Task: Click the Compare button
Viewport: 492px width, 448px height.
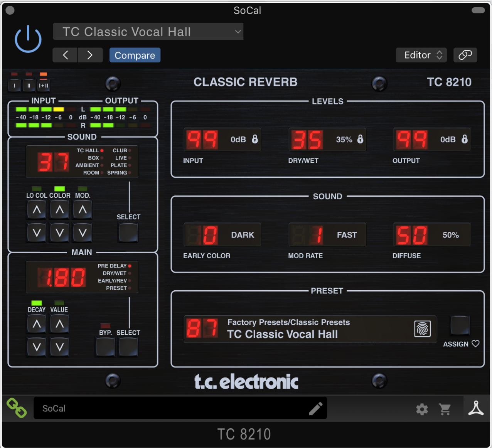Action: [135, 55]
